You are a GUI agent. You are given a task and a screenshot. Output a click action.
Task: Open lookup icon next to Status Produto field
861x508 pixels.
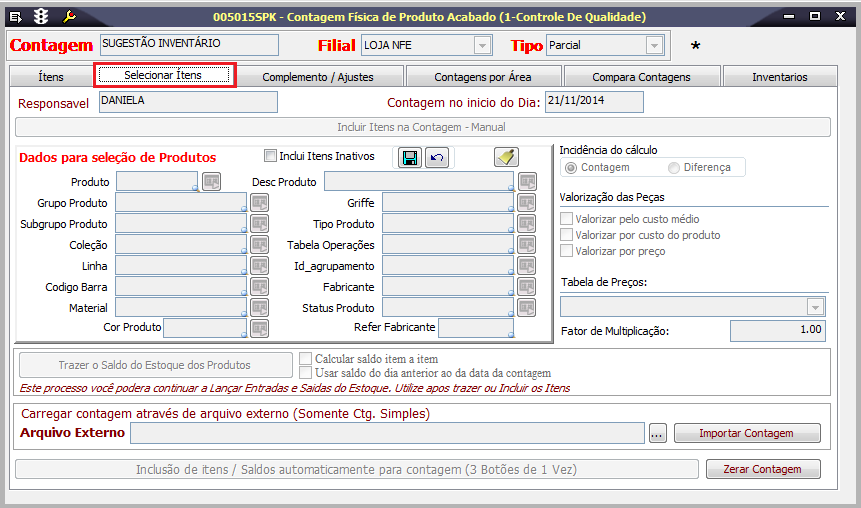[x=527, y=308]
